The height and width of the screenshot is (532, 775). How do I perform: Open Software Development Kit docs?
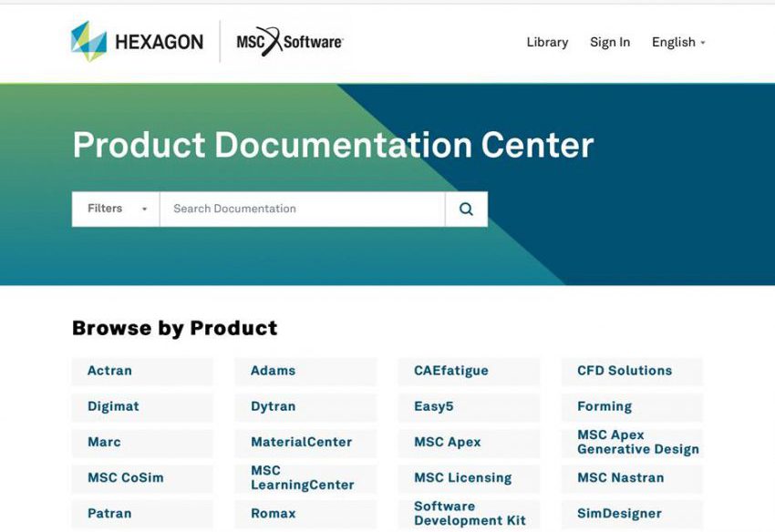tap(469, 514)
